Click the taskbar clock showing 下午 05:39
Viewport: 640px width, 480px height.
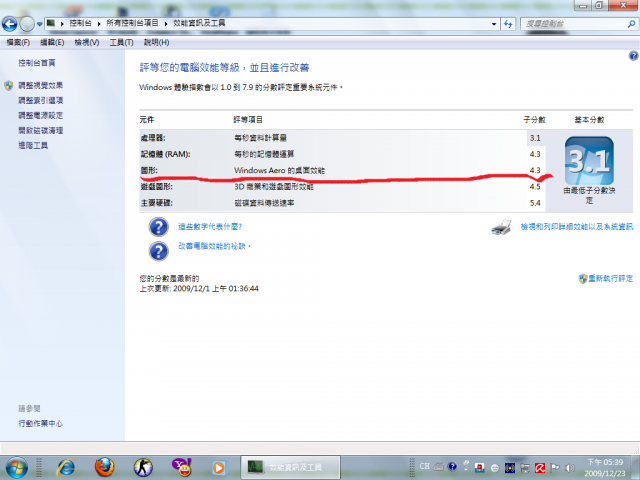605,468
